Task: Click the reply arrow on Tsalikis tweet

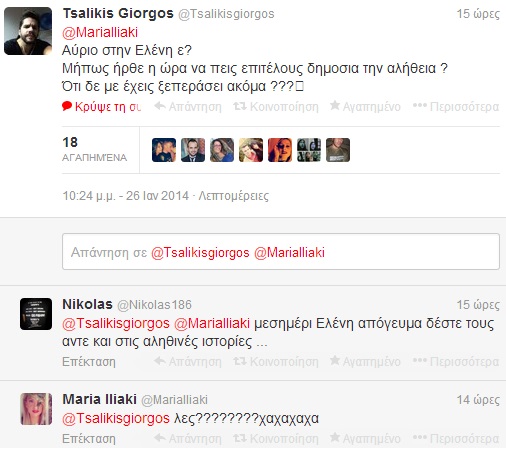Action: click(188, 107)
